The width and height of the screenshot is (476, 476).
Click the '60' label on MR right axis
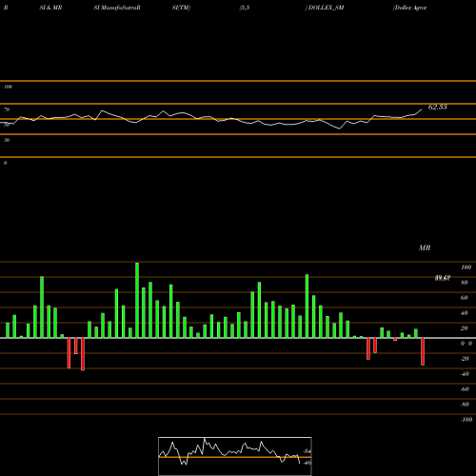point(465,298)
